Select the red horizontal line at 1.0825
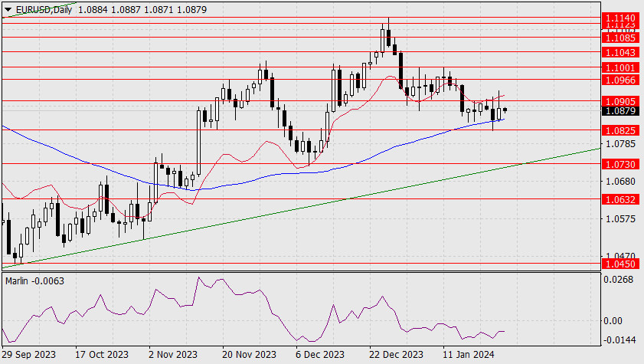The width and height of the screenshot is (644, 364). click(x=301, y=130)
